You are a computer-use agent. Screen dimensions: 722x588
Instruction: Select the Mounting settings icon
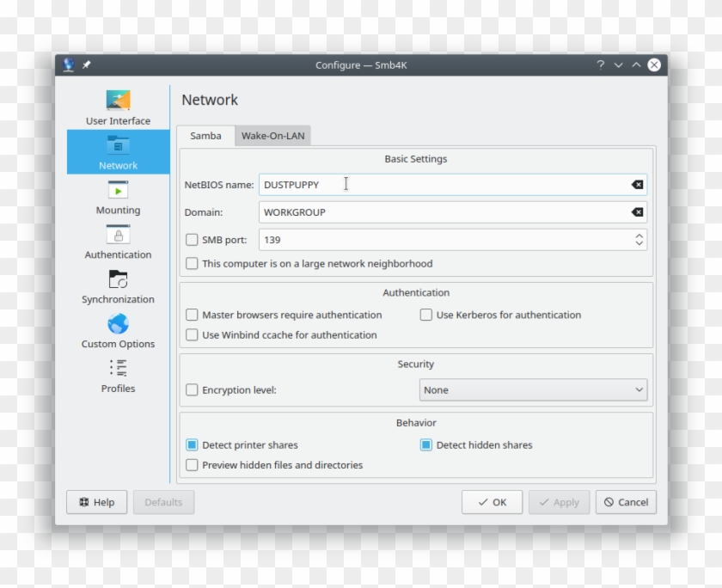pos(117,191)
